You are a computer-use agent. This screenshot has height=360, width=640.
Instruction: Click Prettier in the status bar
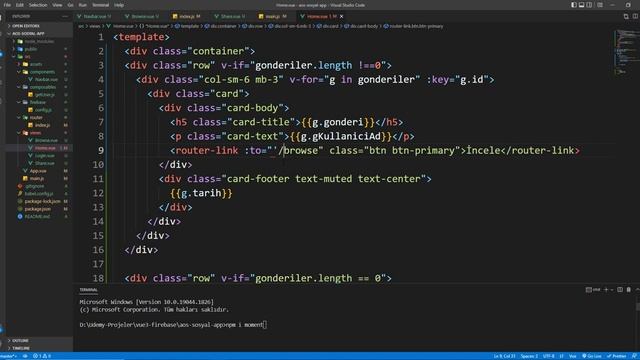(617, 356)
